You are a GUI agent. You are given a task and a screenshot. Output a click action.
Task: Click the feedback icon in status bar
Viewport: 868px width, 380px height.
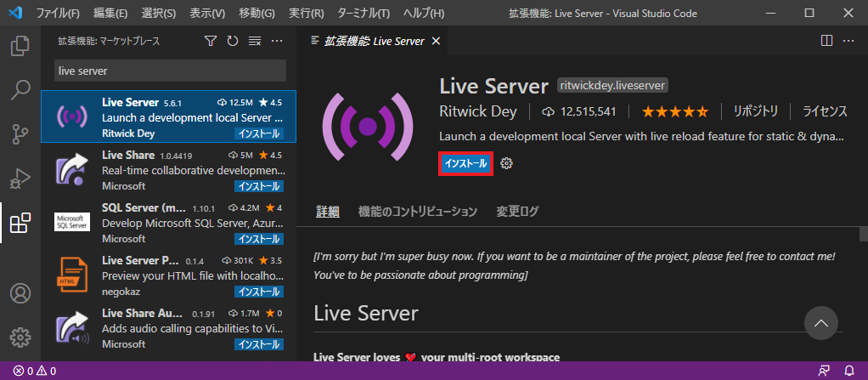click(x=825, y=371)
